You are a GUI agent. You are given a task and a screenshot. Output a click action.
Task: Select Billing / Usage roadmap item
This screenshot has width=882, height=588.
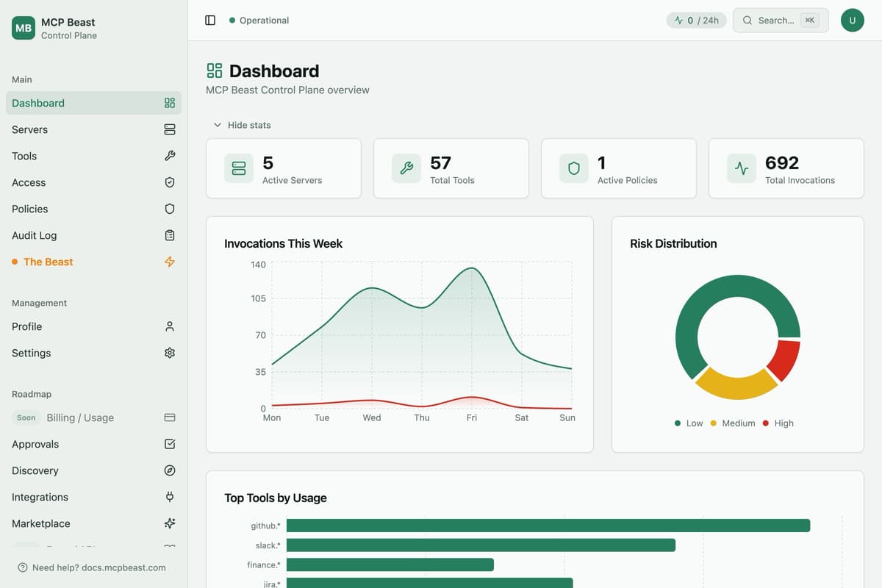click(93, 417)
